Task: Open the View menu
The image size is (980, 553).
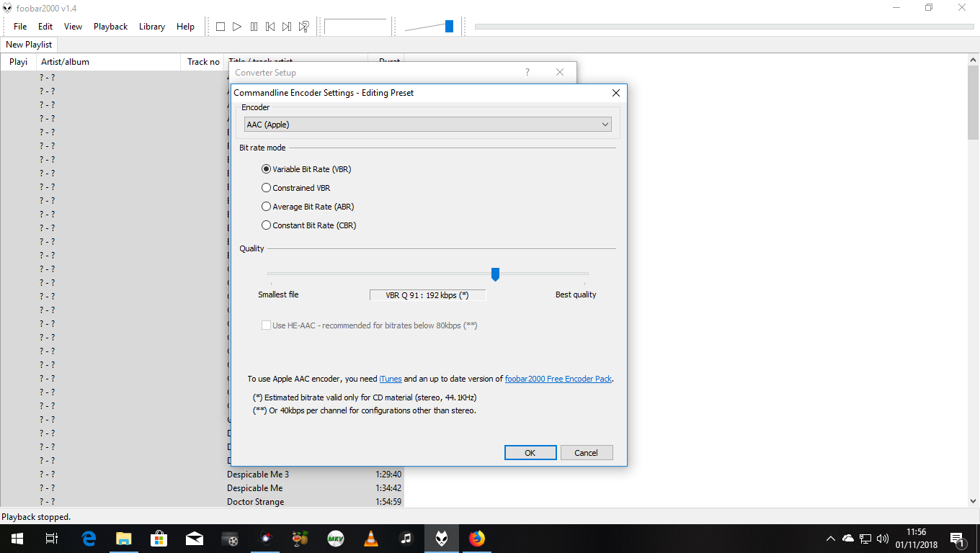Action: click(73, 27)
